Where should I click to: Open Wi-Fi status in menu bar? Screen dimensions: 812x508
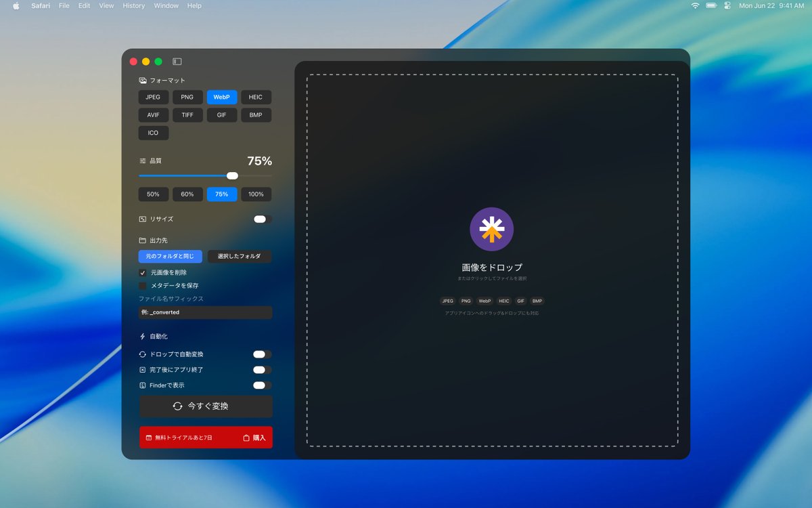pyautogui.click(x=695, y=5)
